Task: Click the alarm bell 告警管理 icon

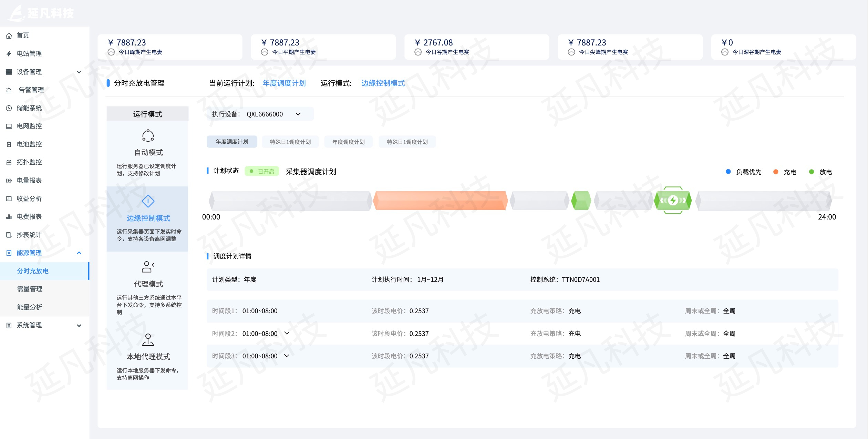Action: pyautogui.click(x=9, y=90)
